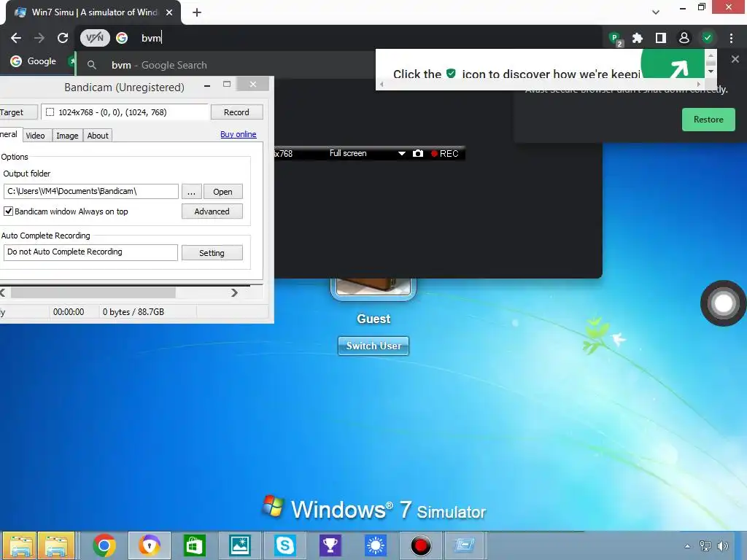747x560 pixels.
Task: Click the address bar containing bvm
Action: [x=362, y=38]
